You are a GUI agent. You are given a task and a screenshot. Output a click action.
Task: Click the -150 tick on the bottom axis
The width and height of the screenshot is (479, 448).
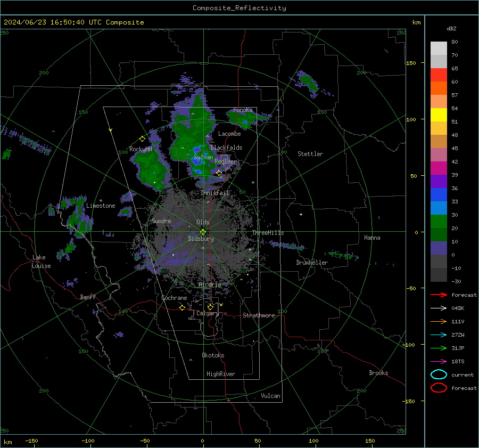[31, 441]
